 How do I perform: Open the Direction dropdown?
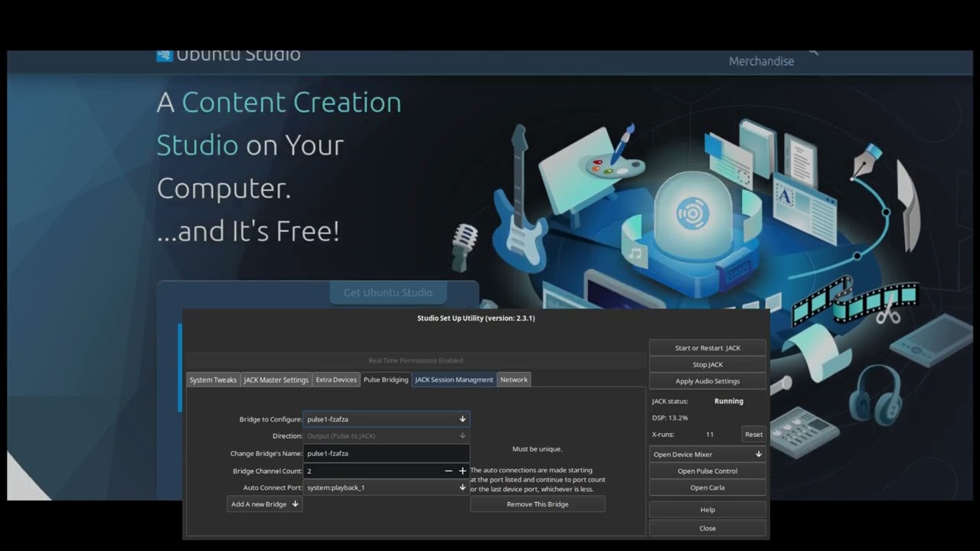(x=387, y=436)
